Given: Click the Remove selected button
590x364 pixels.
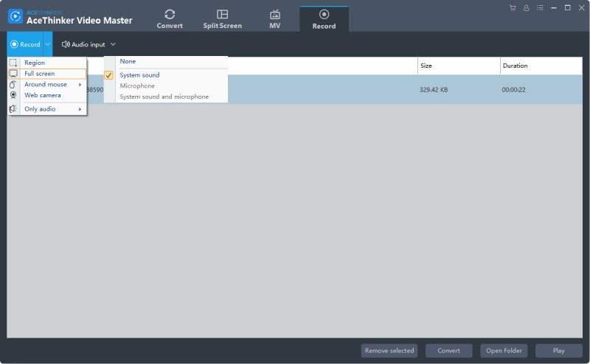Looking at the screenshot, I should click(x=389, y=351).
